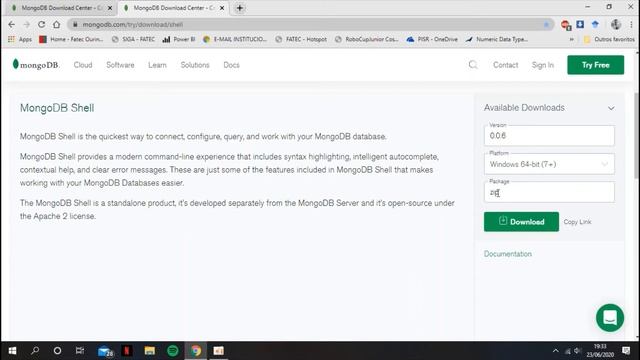Open the site search magnifier icon
The height and width of the screenshot is (360, 640).
pos(473,65)
